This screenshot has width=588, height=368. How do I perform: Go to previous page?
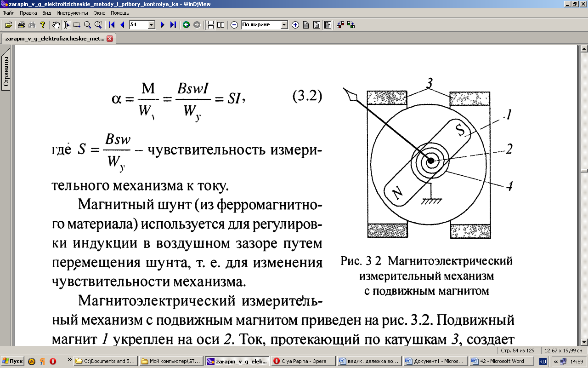(122, 25)
